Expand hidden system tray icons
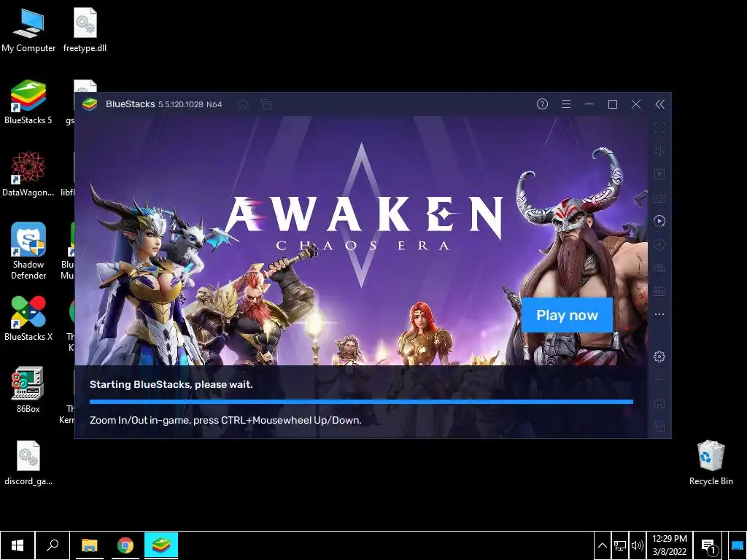The image size is (747, 560). 602,545
